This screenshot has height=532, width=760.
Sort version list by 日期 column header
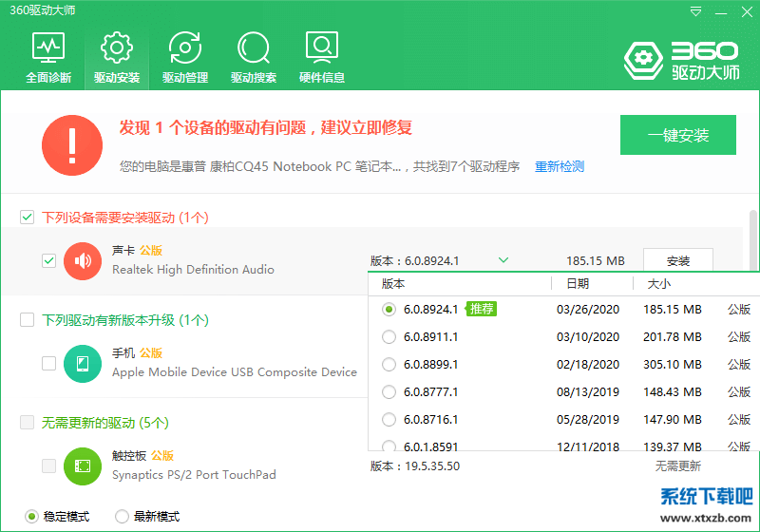578,283
